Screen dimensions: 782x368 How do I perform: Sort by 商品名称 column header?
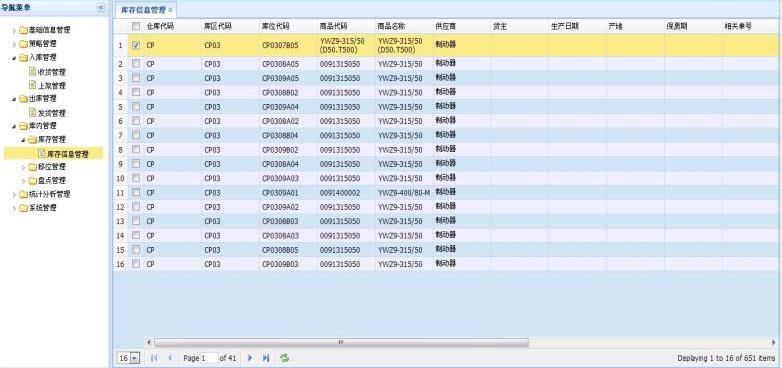(x=404, y=26)
